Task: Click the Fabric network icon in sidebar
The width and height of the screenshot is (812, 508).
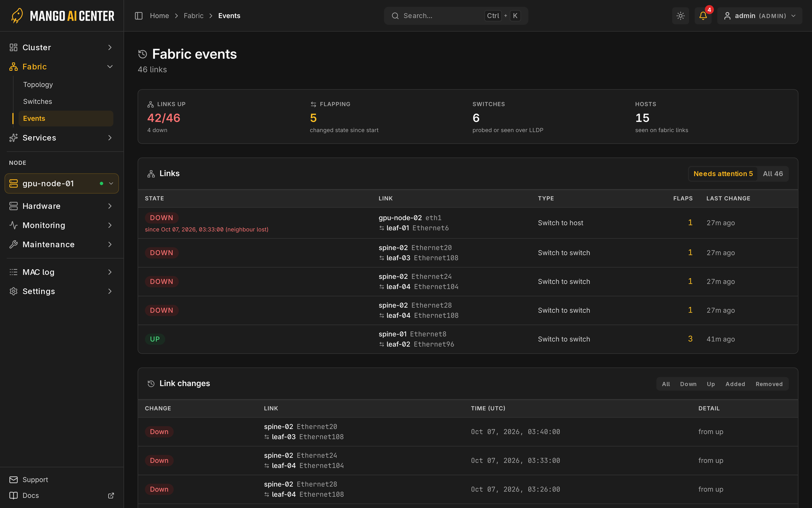Action: 13,67
